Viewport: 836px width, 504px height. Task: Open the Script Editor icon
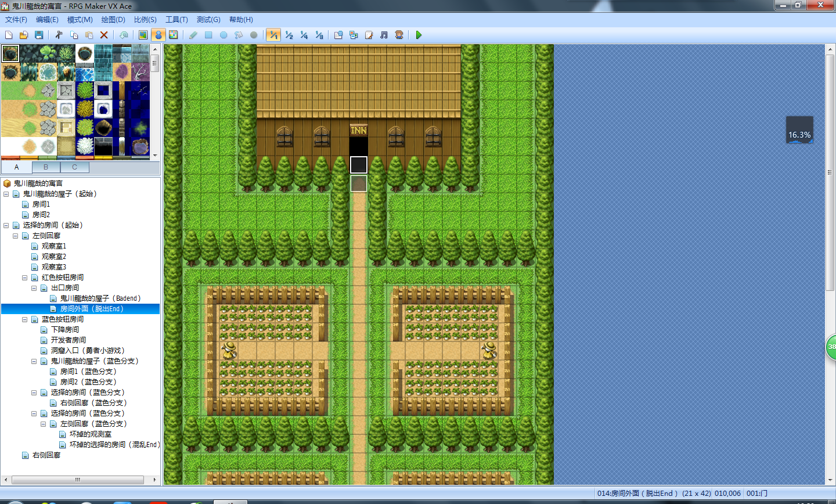click(x=369, y=35)
